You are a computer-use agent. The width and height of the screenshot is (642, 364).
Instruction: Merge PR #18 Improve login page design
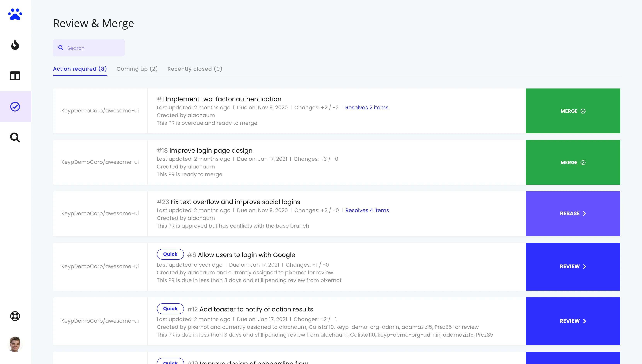click(573, 162)
